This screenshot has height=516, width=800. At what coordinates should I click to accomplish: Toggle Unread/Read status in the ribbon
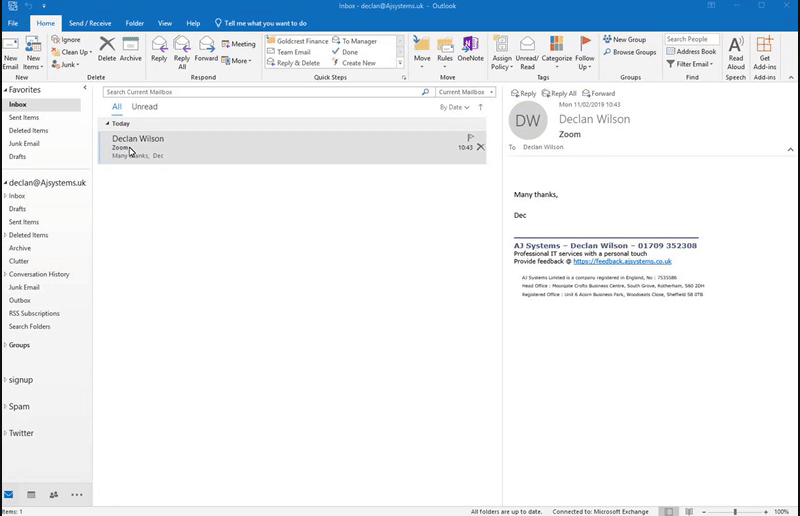point(527,50)
